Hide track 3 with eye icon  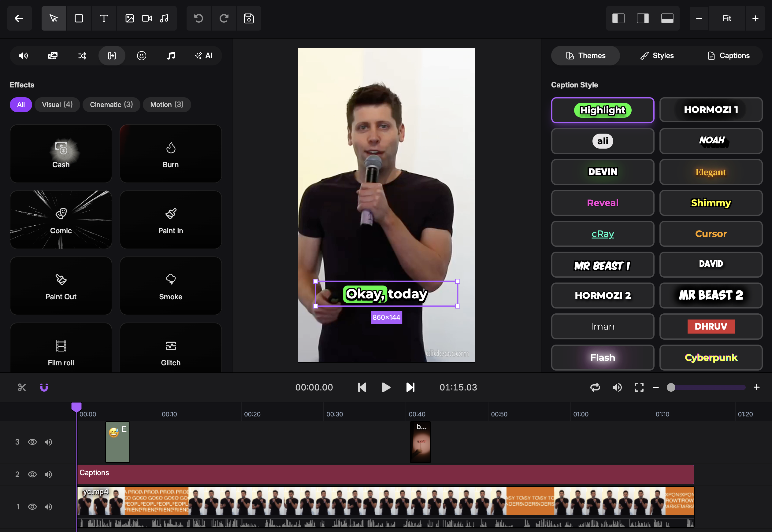(32, 442)
